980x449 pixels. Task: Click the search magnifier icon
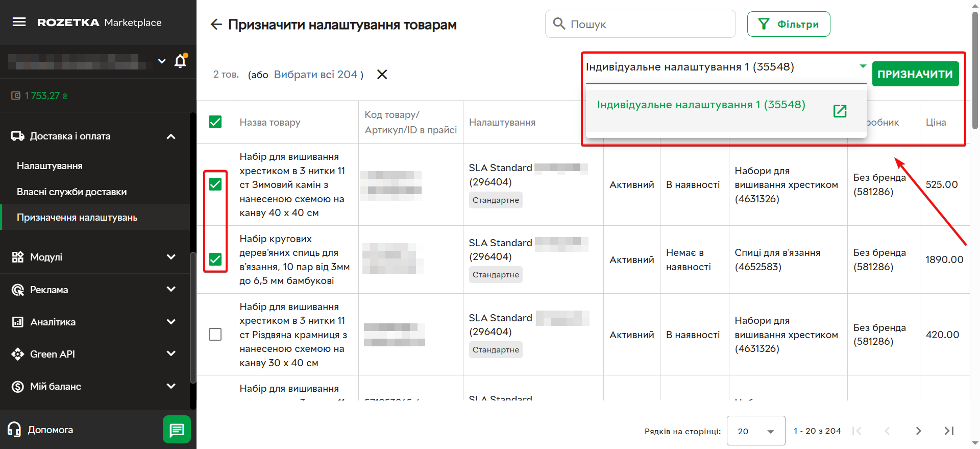559,24
